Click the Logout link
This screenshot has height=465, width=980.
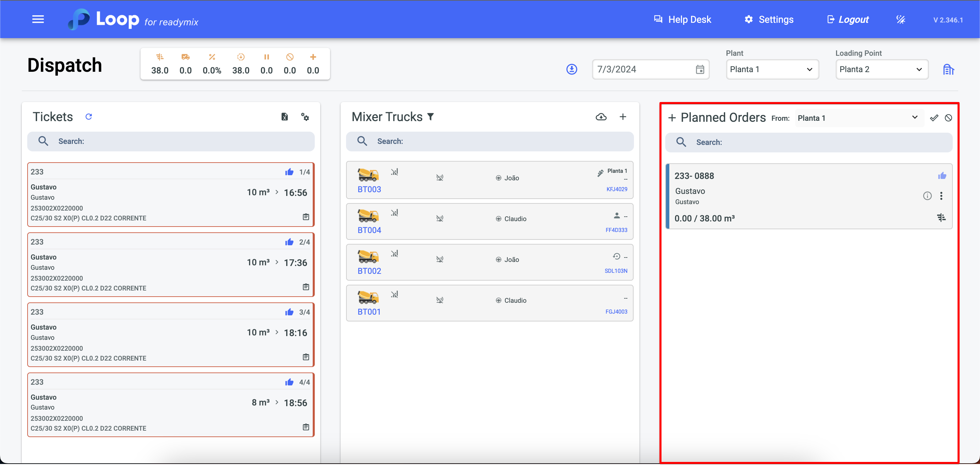pos(848,19)
